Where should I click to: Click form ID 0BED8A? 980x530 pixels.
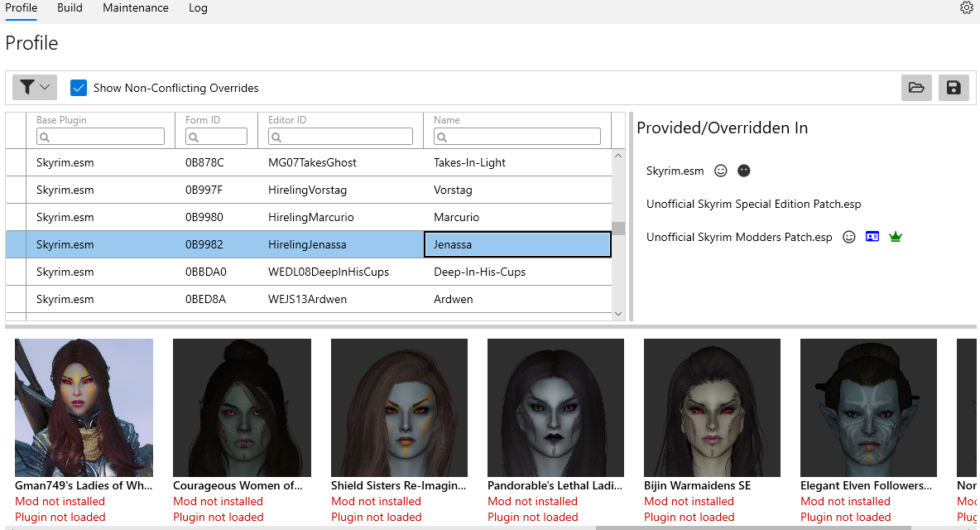205,300
